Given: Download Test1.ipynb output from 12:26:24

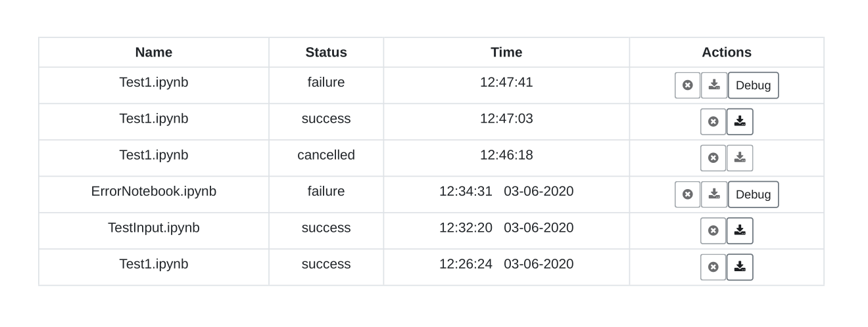Looking at the screenshot, I should [740, 267].
